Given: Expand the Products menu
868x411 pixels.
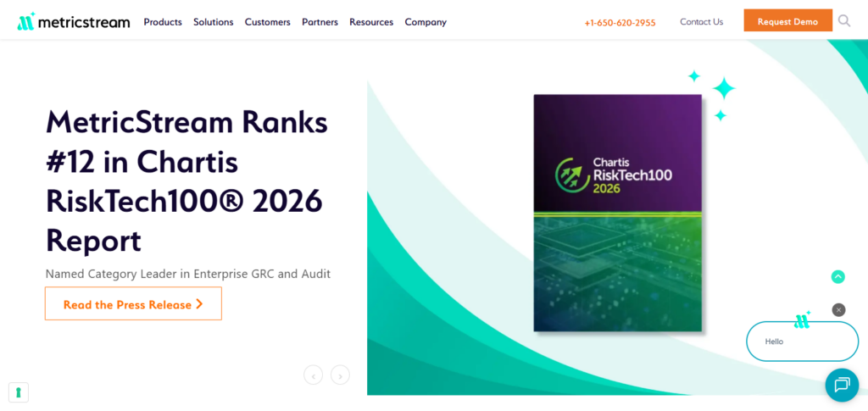Looking at the screenshot, I should pos(163,22).
